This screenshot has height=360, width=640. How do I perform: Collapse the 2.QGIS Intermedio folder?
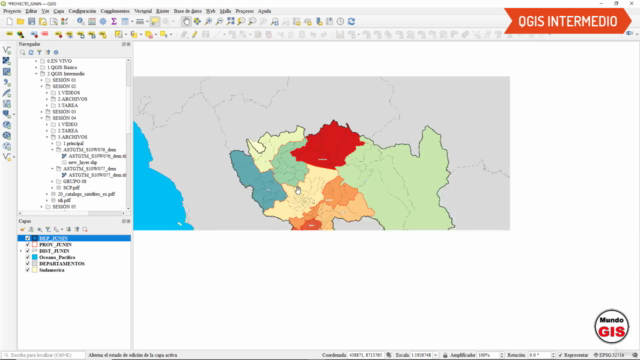click(36, 74)
